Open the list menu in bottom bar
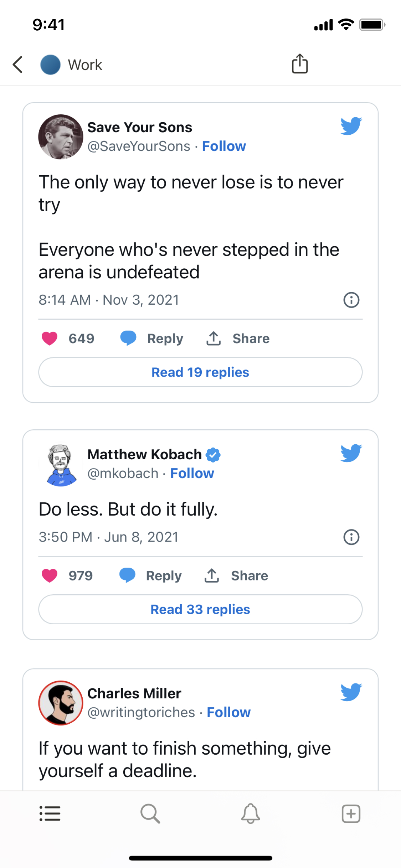Viewport: 401px width, 868px height. pyautogui.click(x=50, y=813)
